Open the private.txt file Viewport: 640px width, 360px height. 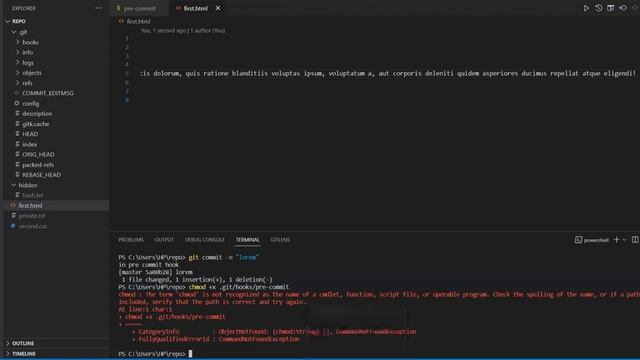pos(32,216)
